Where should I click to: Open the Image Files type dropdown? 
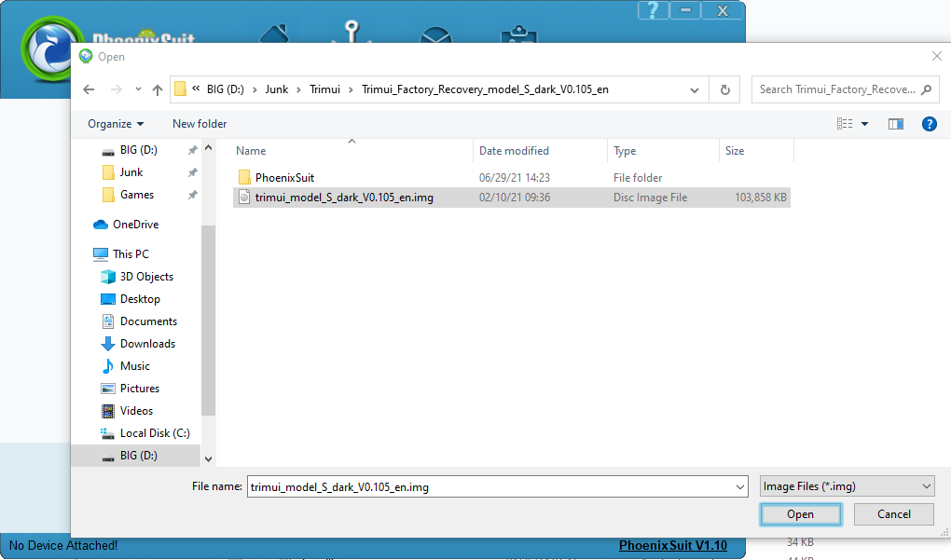point(847,486)
